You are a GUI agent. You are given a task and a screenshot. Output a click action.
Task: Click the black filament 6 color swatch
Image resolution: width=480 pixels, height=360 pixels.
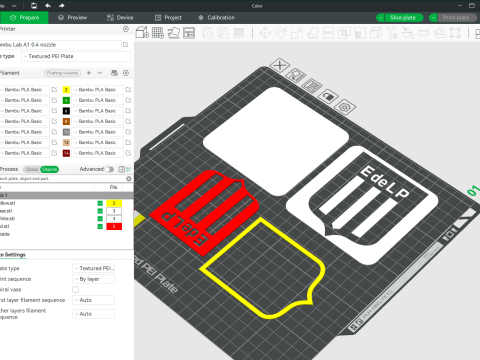[x=66, y=111]
